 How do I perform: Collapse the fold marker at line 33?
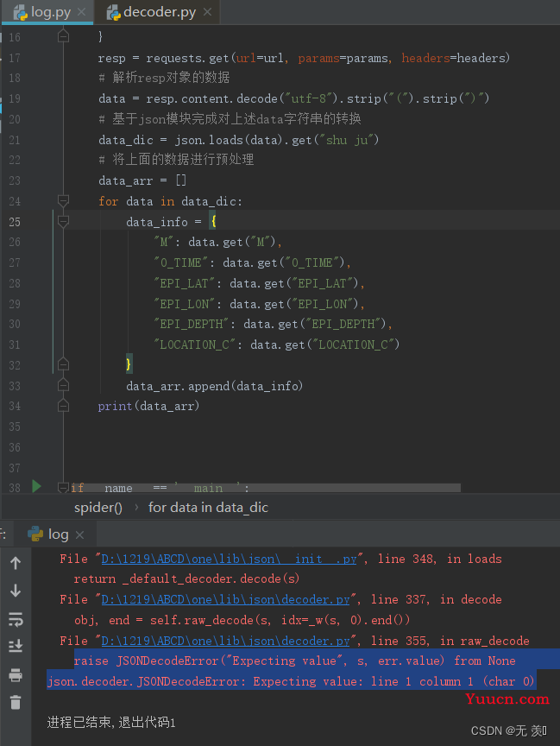pos(63,385)
